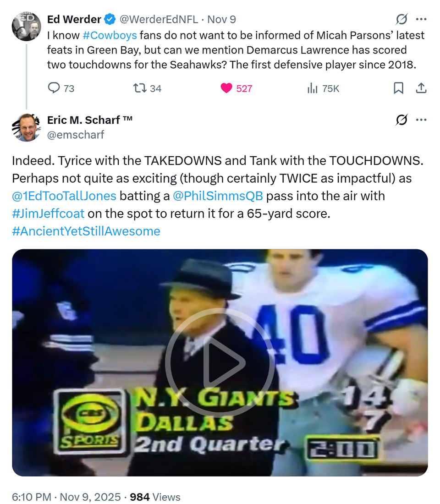View analytics icon showing 75K views
The width and height of the screenshot is (440, 504).
click(x=313, y=88)
